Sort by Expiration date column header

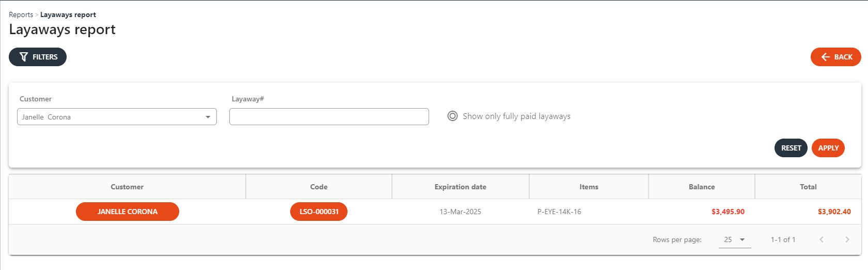pos(460,187)
